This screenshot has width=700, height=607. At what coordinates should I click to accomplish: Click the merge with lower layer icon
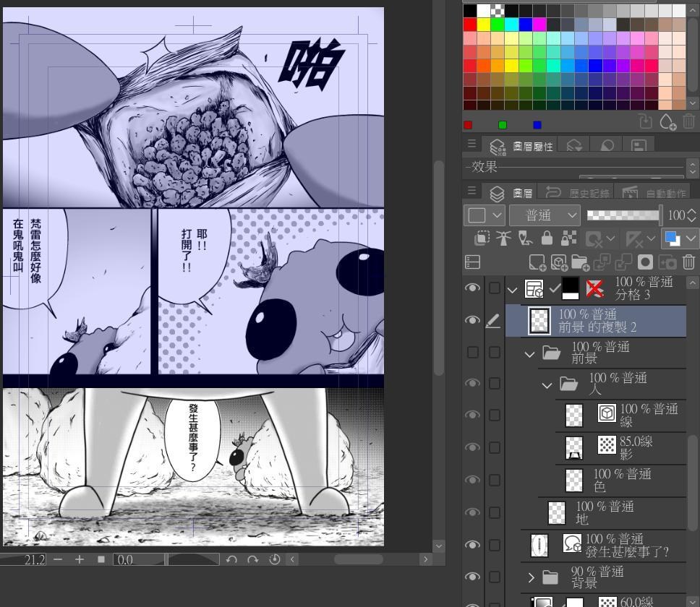[x=623, y=262]
